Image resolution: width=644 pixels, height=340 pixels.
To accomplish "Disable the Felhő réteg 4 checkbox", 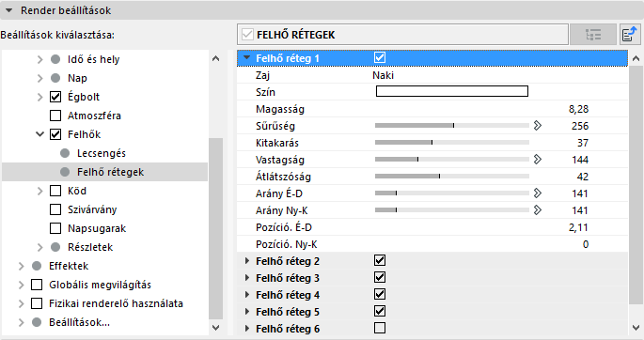I will pos(380,294).
